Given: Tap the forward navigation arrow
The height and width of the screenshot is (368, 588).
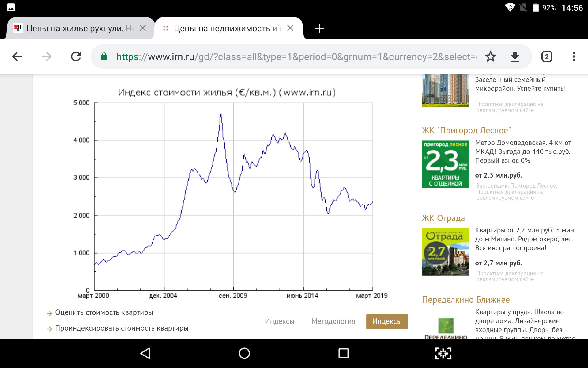Looking at the screenshot, I should pyautogui.click(x=47, y=56).
